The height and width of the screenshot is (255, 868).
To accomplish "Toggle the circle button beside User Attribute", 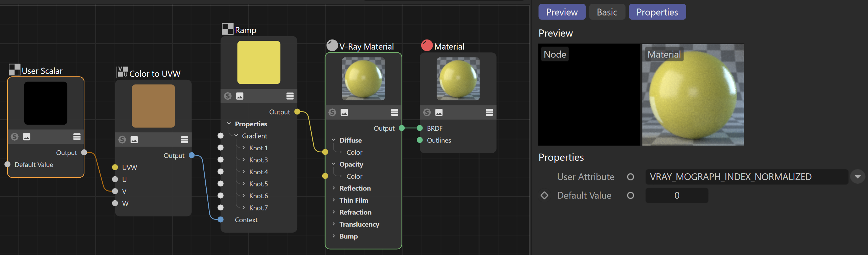I will point(631,177).
